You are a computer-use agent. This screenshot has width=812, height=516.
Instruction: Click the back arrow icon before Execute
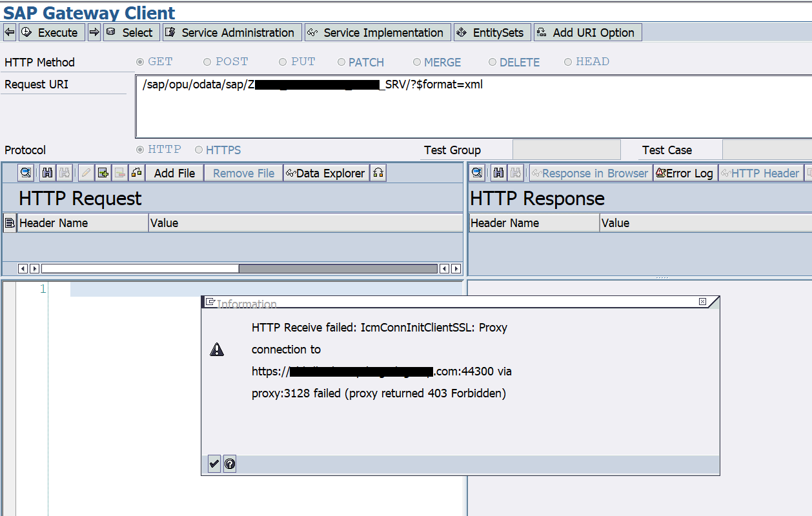coord(10,32)
